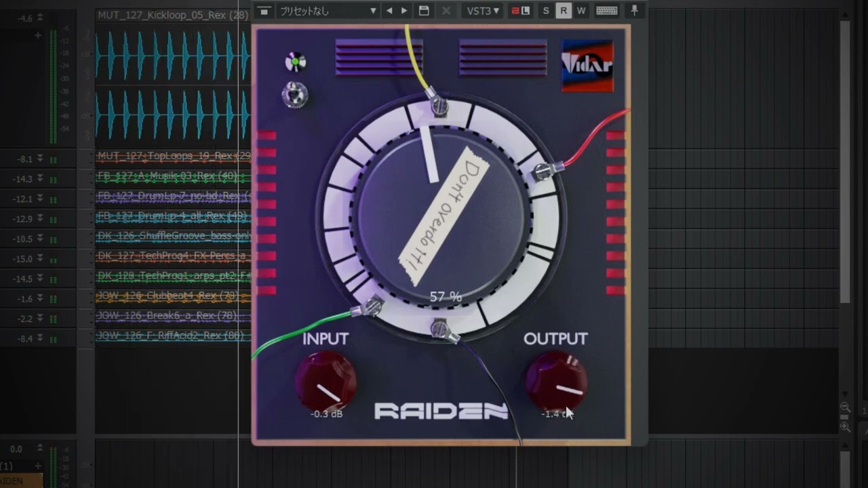
Task: Click the level meter of the -2.2 track
Action: (x=53, y=319)
